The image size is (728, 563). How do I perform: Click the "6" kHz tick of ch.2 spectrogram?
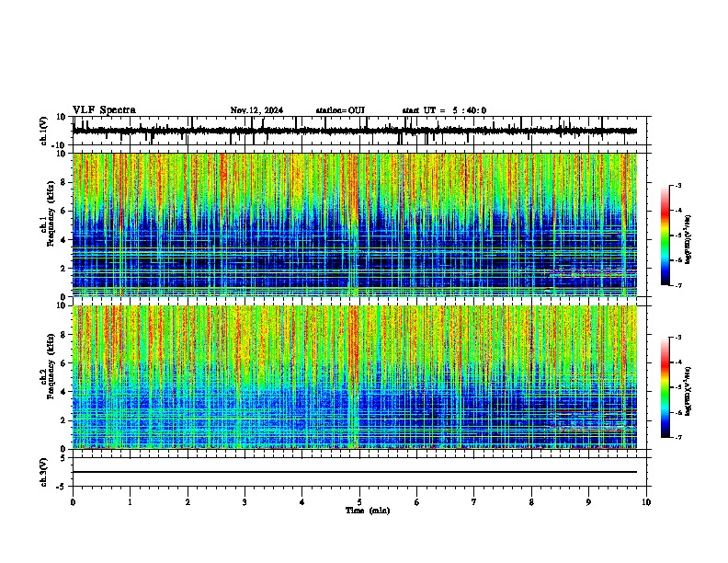(x=63, y=362)
